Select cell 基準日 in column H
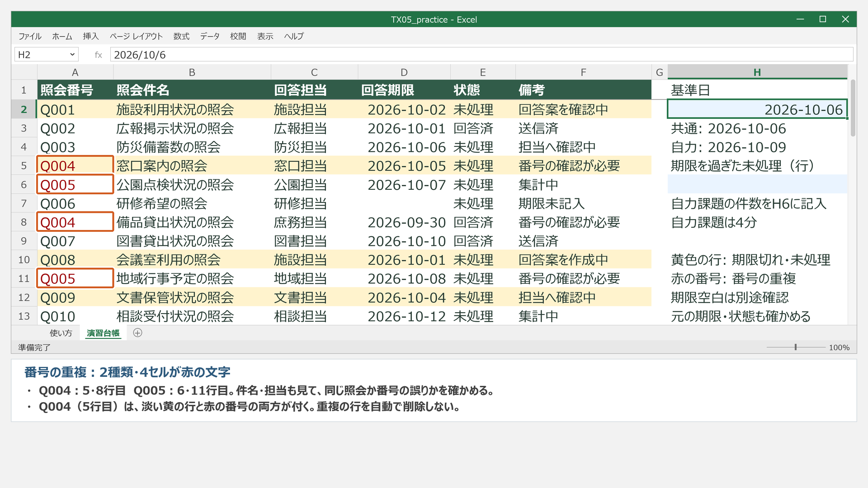Viewport: 868px width, 488px height. pyautogui.click(x=757, y=90)
